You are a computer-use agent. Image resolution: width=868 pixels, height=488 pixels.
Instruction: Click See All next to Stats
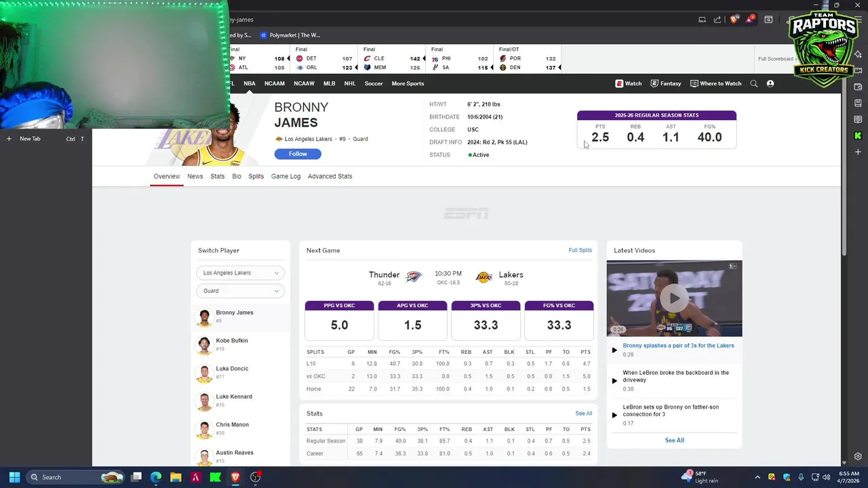point(583,413)
